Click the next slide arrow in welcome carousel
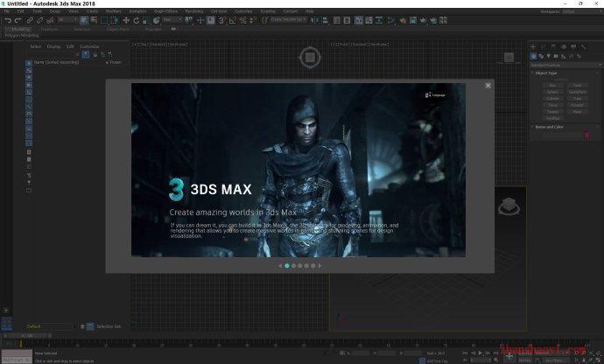 320,266
